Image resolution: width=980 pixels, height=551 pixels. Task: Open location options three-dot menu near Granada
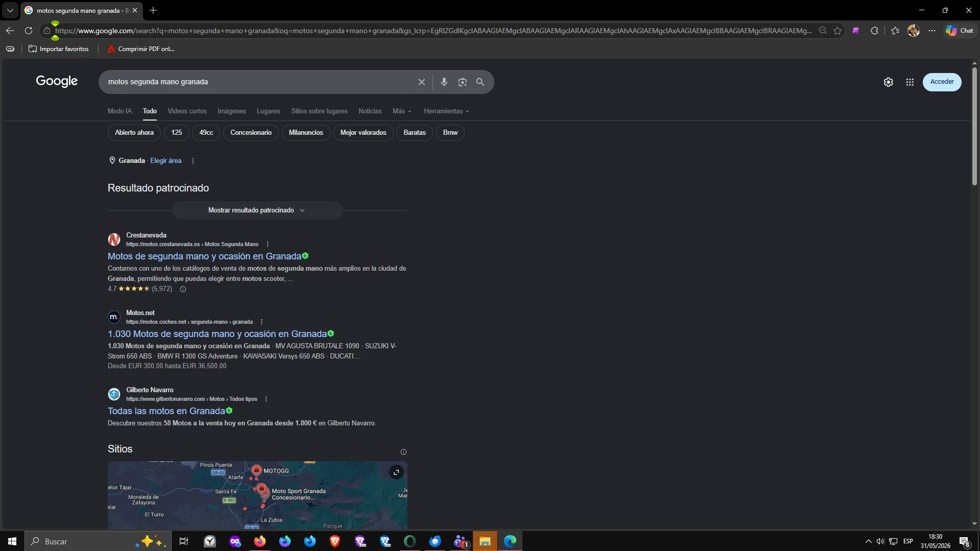tap(193, 161)
